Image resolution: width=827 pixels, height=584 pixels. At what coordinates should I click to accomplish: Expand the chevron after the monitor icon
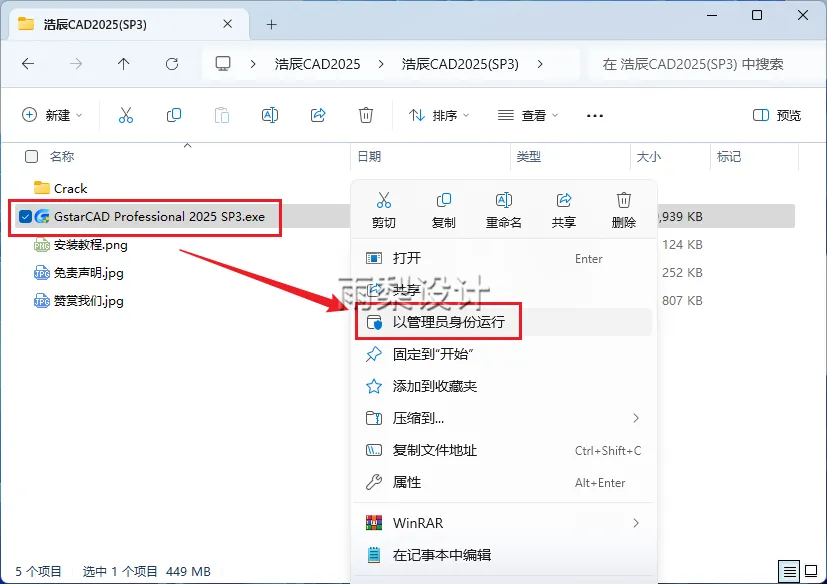point(253,64)
